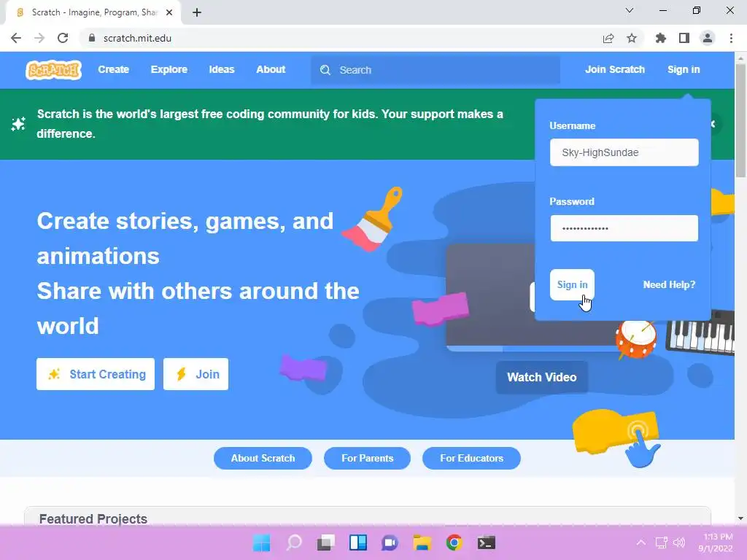Open For Educators pill button
The width and height of the screenshot is (747, 560).
coord(472,458)
